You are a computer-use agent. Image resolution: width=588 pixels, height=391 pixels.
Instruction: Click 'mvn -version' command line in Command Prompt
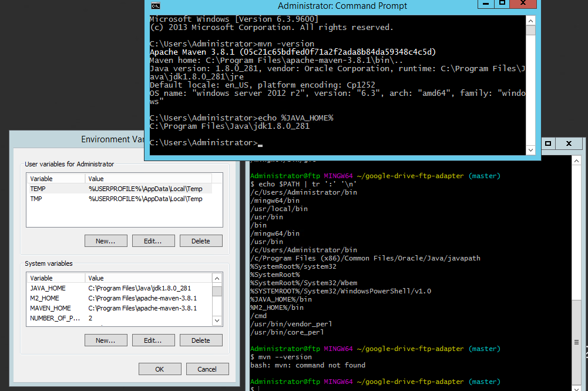[x=232, y=44]
